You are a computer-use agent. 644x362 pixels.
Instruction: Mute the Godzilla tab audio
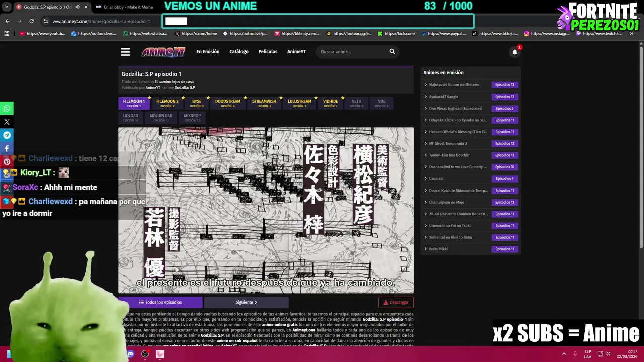(x=77, y=7)
